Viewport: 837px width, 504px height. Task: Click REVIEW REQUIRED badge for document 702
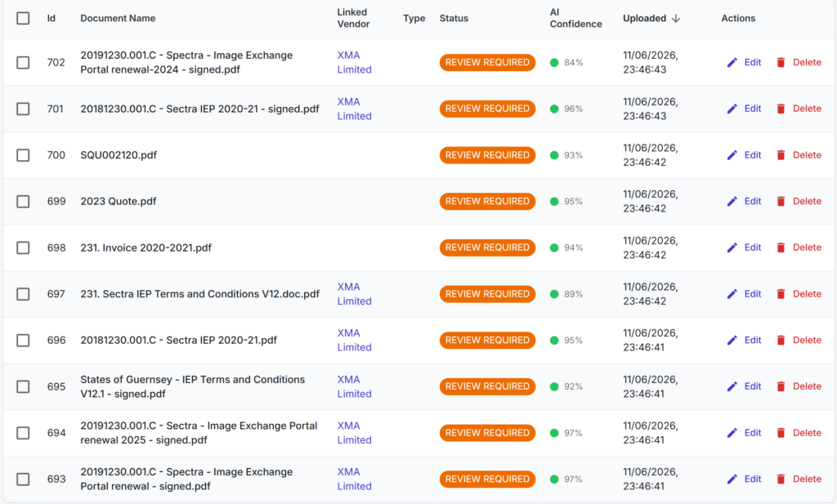pyautogui.click(x=487, y=62)
